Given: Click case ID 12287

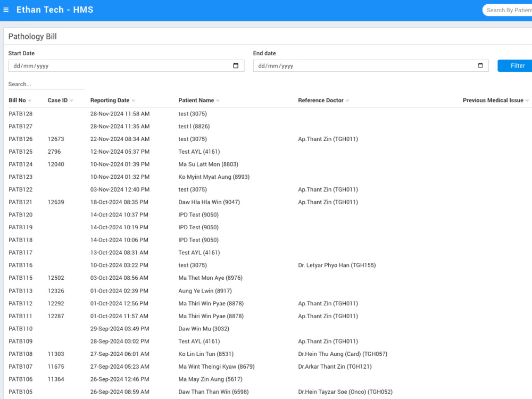Looking at the screenshot, I should point(56,316).
